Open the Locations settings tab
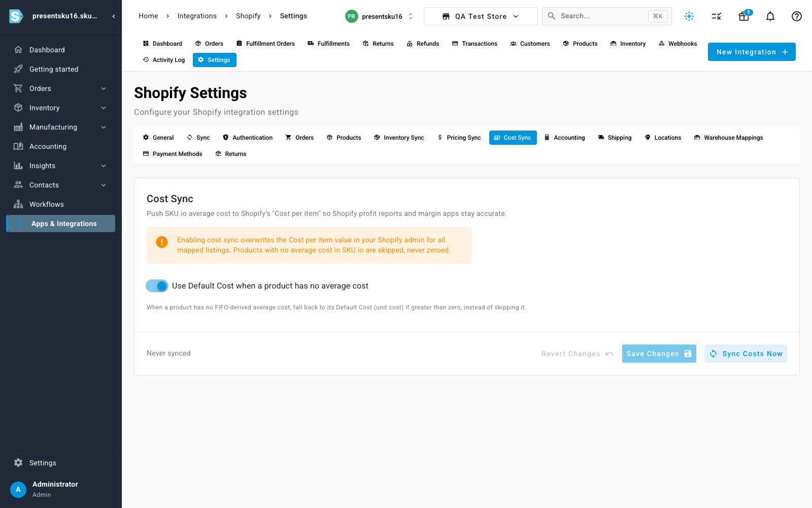 pyautogui.click(x=663, y=138)
